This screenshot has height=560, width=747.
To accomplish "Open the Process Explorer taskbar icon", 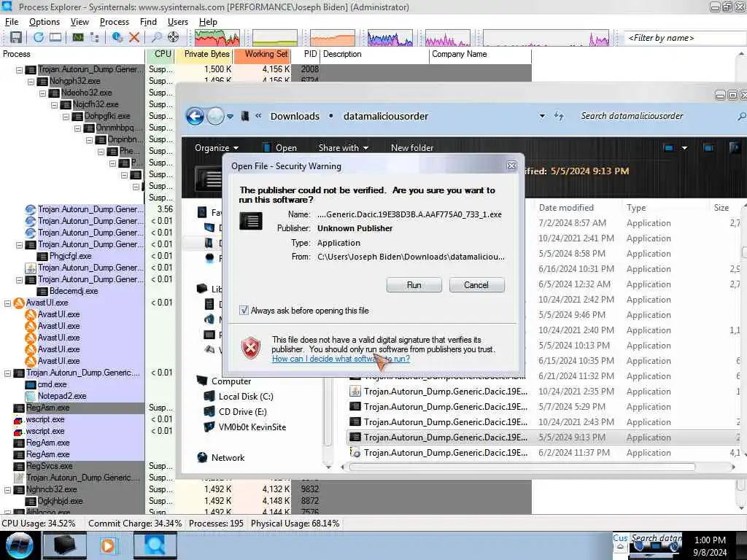I will pyautogui.click(x=155, y=545).
